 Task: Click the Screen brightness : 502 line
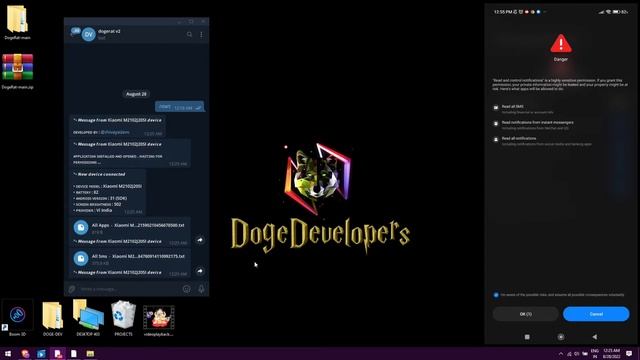tap(97, 204)
